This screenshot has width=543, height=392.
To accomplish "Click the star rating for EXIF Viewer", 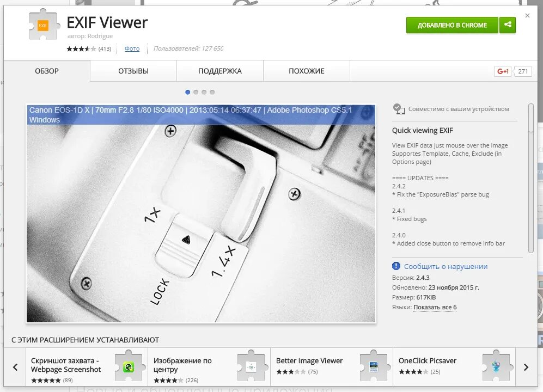I will click(x=81, y=49).
